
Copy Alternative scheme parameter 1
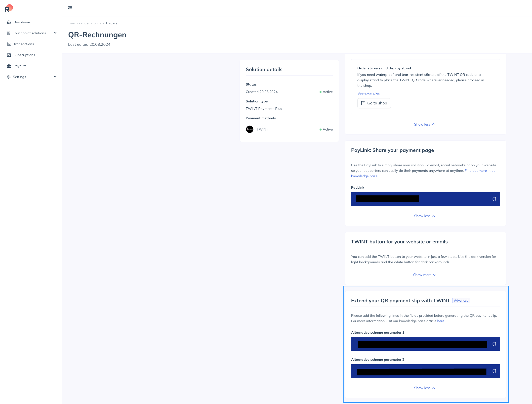point(494,344)
